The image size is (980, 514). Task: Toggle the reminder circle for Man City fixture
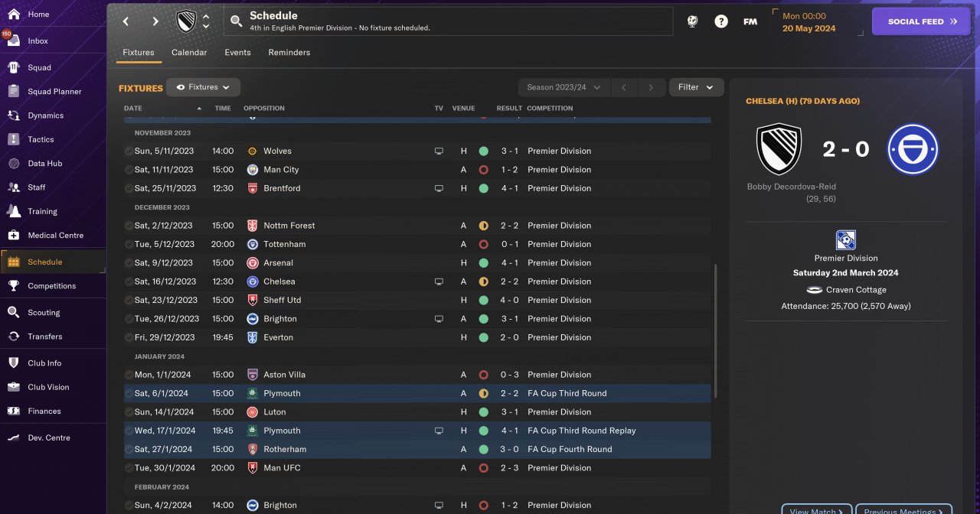[x=129, y=170]
